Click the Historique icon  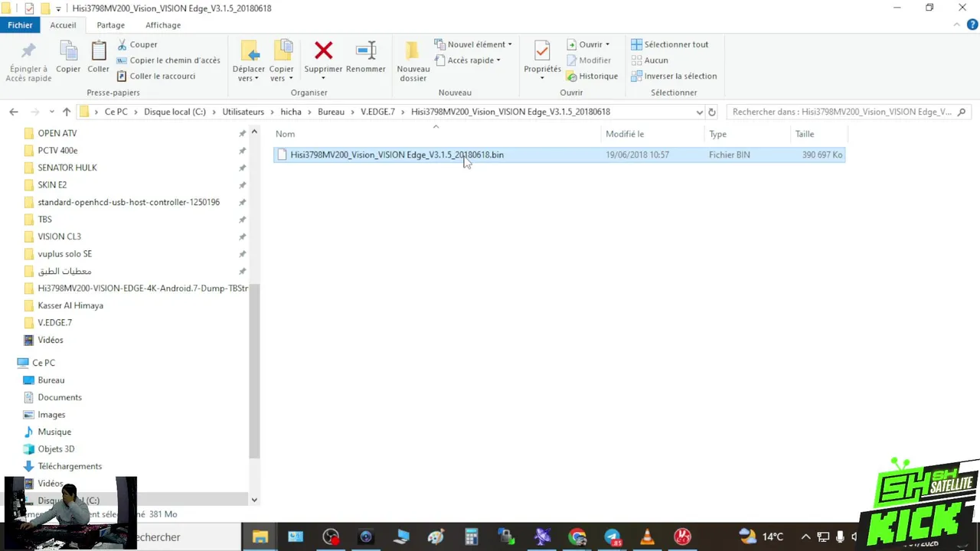click(x=571, y=77)
